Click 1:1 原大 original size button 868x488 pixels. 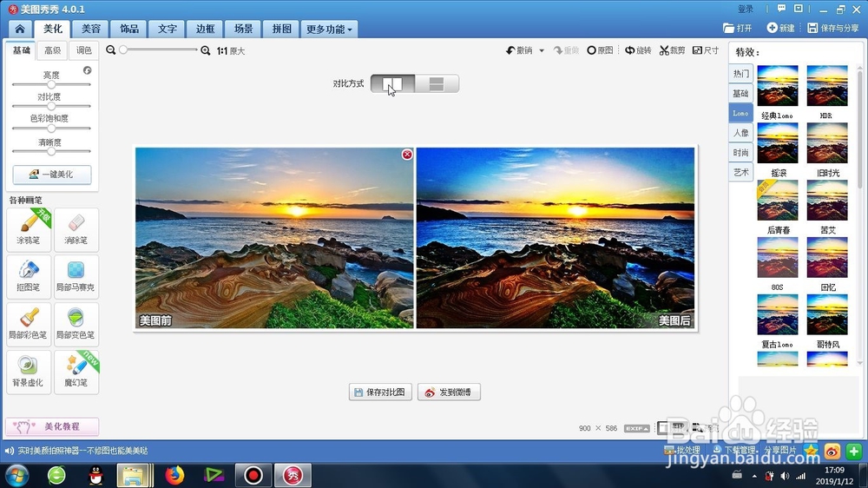click(231, 51)
